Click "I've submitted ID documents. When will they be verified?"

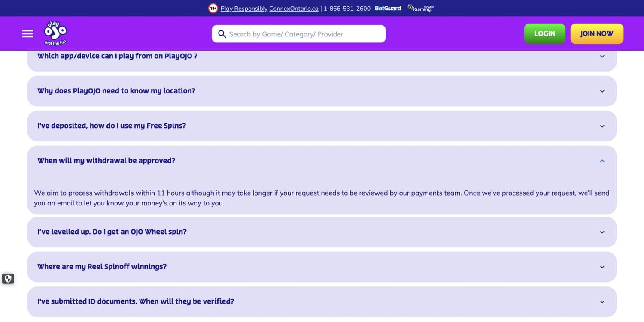pyautogui.click(x=136, y=301)
